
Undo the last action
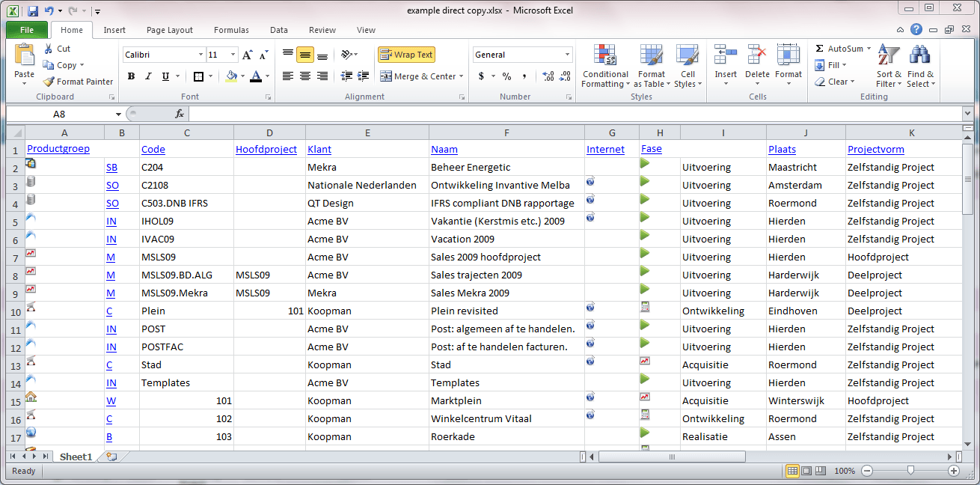49,11
